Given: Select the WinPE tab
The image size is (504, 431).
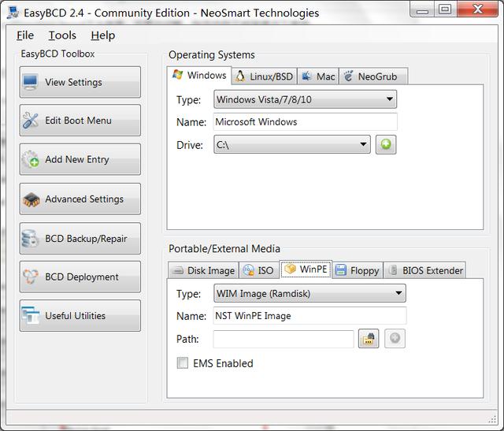Looking at the screenshot, I should (306, 269).
